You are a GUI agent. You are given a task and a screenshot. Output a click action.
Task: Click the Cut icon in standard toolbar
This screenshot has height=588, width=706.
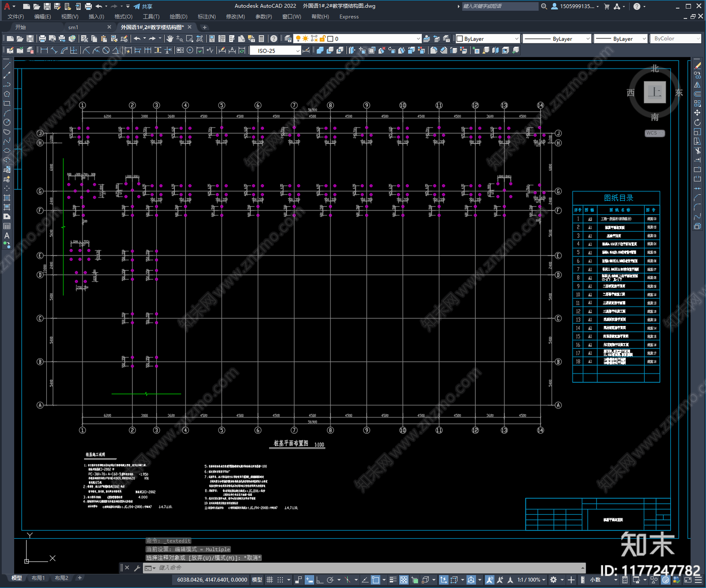(85, 39)
